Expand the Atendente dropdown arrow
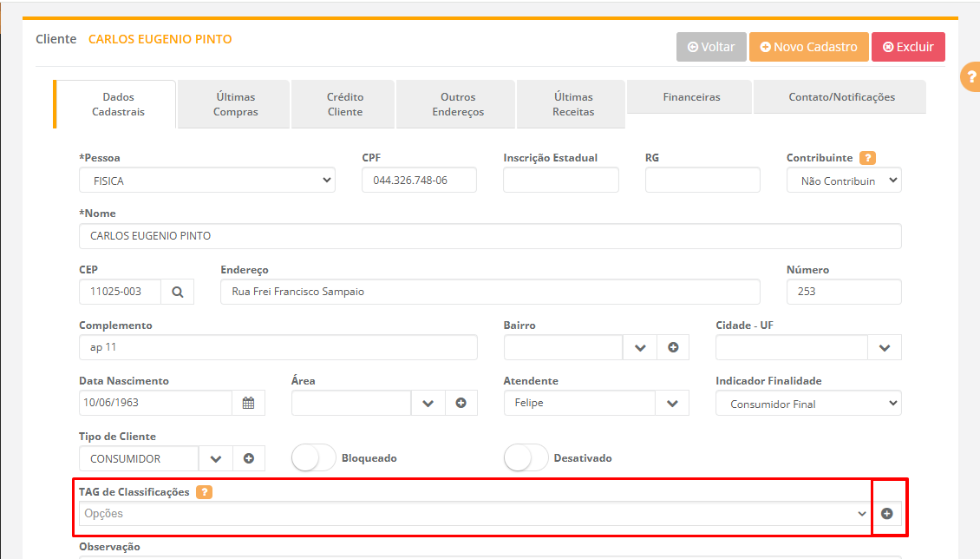980x559 pixels. click(x=672, y=403)
